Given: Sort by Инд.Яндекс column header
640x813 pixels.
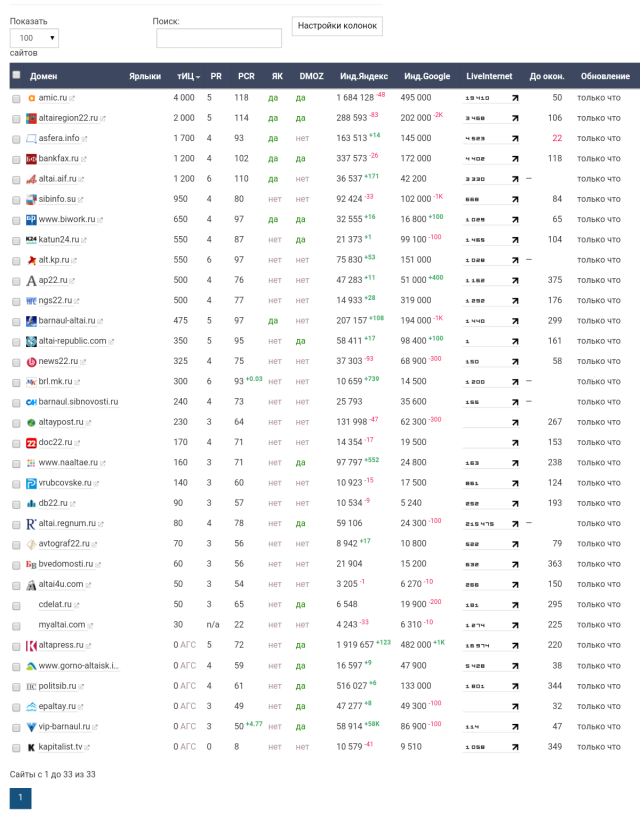Looking at the screenshot, I should click(364, 76).
